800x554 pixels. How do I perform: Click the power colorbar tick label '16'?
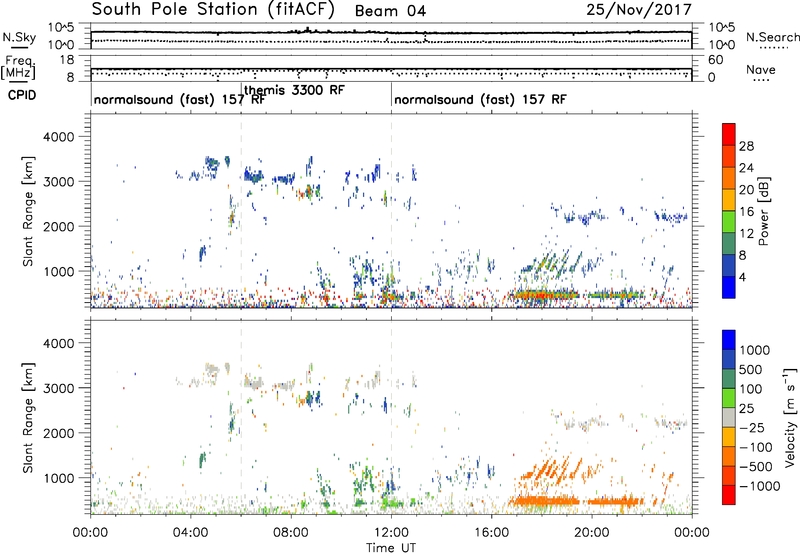click(746, 212)
